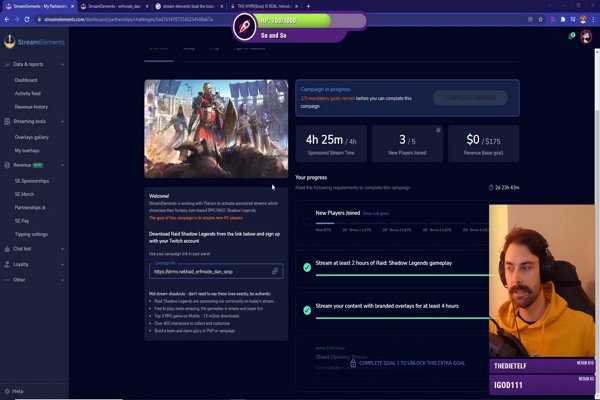This screenshot has height=400, width=600.
Task: Open the Chrome three-dot menu
Action: [x=594, y=19]
